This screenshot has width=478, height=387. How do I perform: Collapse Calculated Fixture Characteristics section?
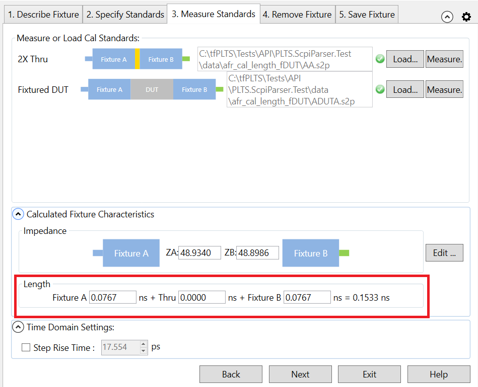coord(18,214)
